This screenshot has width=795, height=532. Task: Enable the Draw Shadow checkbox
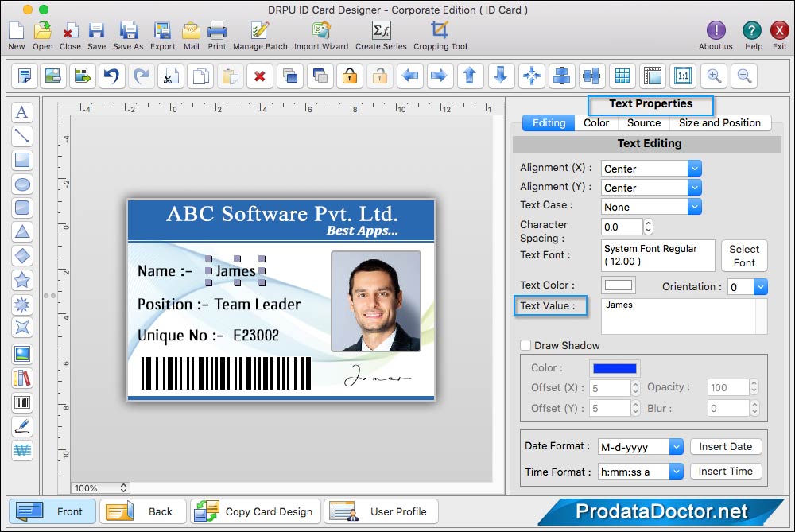pos(525,345)
